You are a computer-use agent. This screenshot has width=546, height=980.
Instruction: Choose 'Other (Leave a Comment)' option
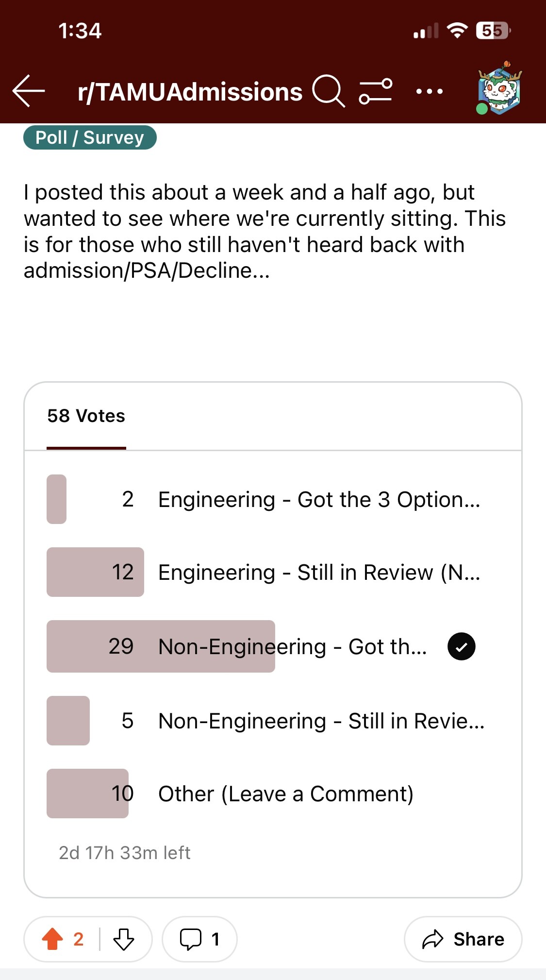tap(285, 794)
